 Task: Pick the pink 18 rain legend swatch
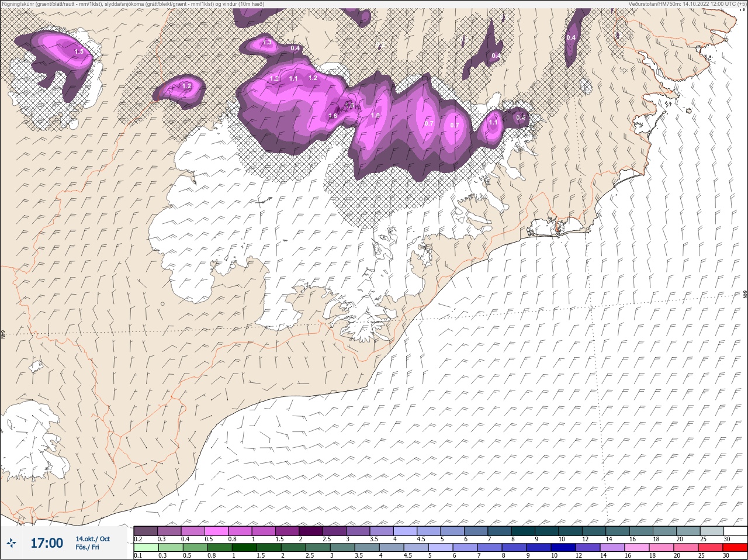662,548
